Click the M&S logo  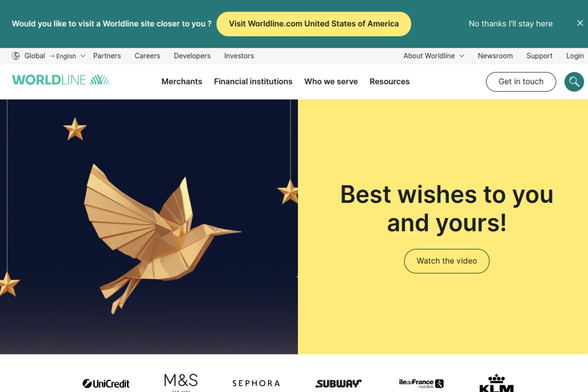[x=181, y=382]
